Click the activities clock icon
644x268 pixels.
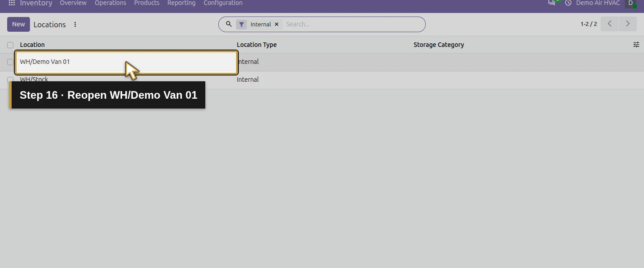coord(568,3)
